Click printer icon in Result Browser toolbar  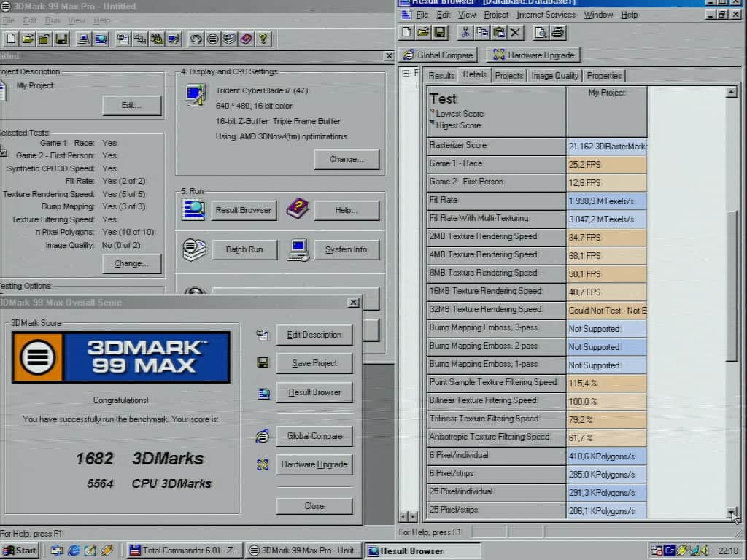[x=557, y=32]
